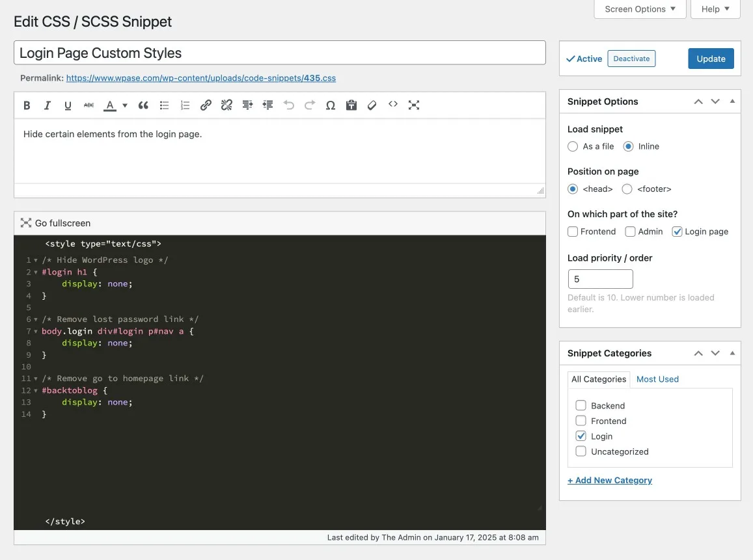This screenshot has width=753, height=560.
Task: Insert a special character with omega icon
Action: [331, 105]
